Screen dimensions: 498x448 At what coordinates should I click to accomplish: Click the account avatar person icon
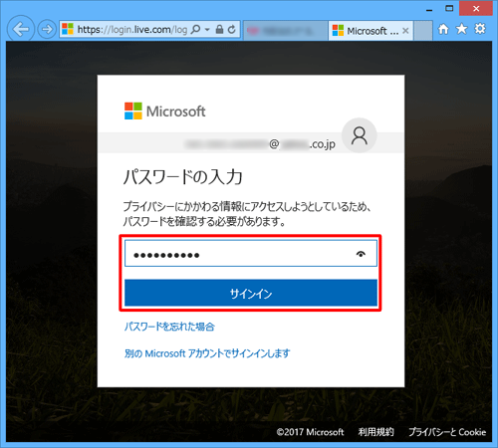click(x=360, y=135)
